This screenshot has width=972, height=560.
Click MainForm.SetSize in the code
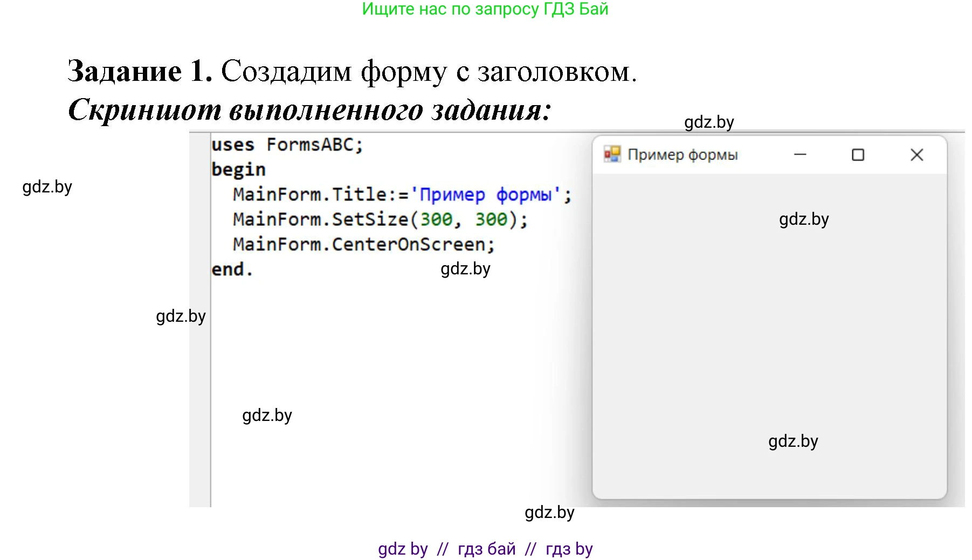321,219
